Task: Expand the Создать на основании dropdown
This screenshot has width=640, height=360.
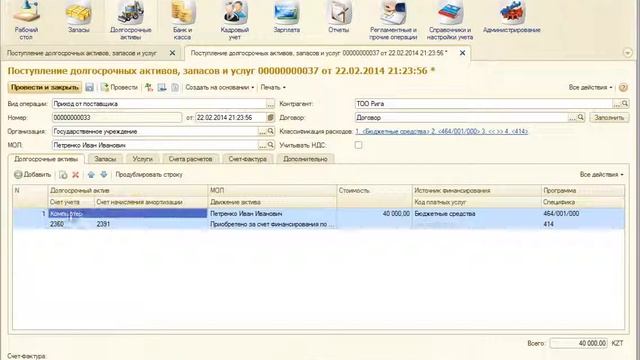Action: (220, 87)
